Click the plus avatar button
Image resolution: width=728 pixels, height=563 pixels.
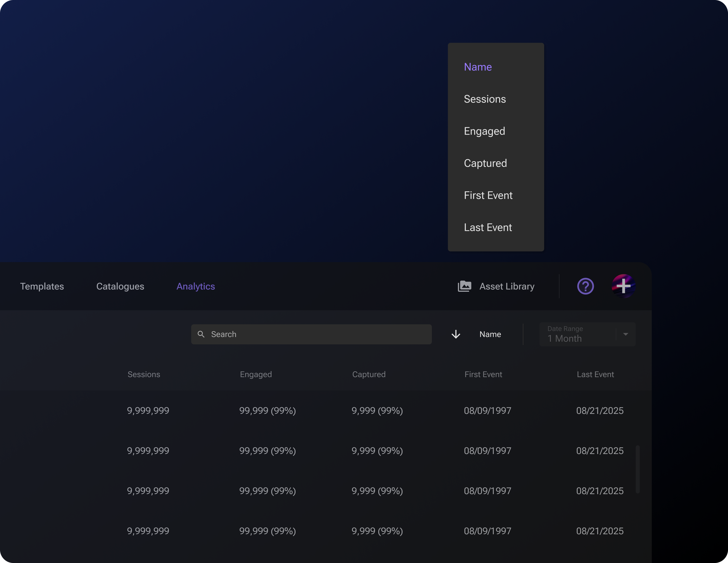point(623,286)
